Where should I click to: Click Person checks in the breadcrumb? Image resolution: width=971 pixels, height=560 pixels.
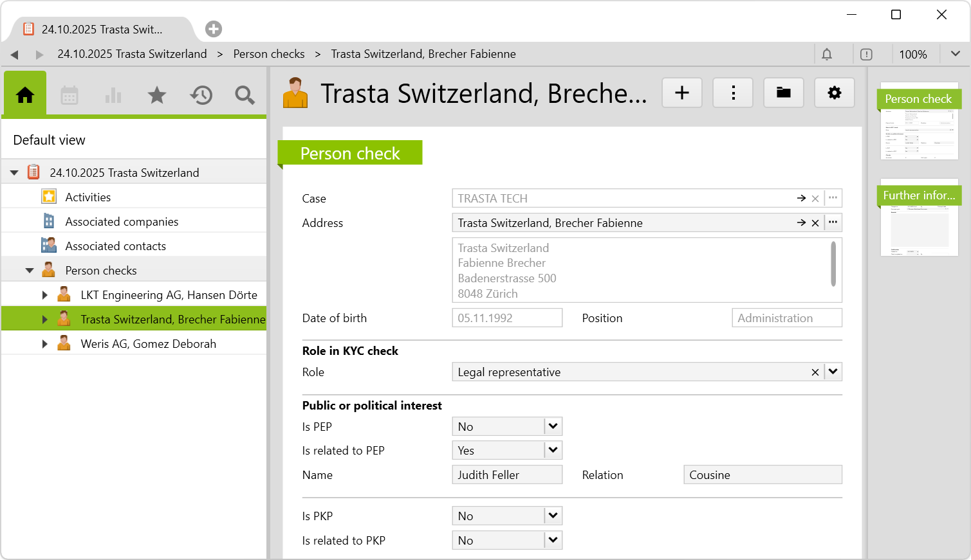(269, 54)
